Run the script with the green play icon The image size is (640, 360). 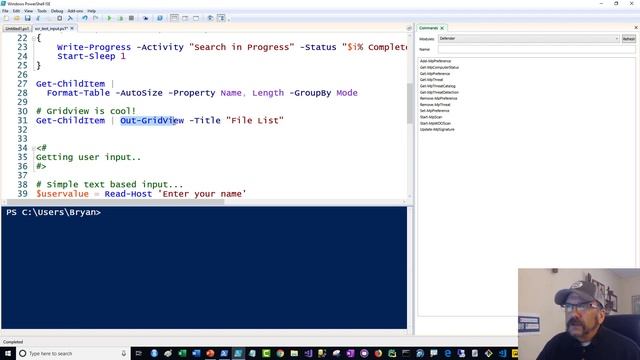pyautogui.click(x=109, y=18)
